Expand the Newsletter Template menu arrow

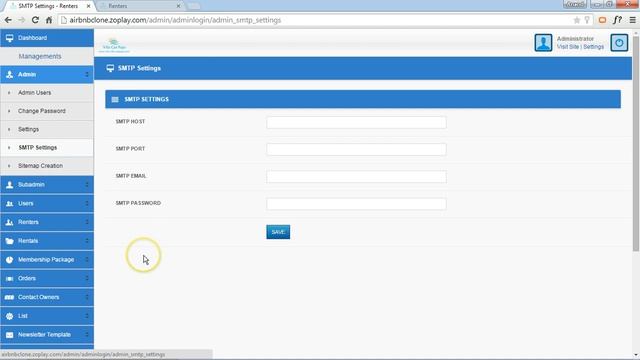(87, 335)
